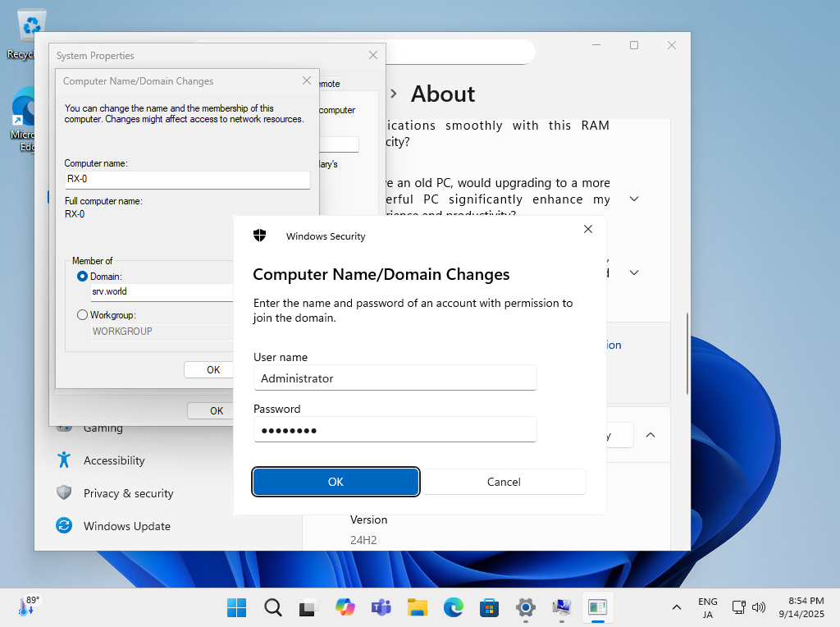Confirm credentials with blue OK button
Viewport: 840px width, 627px height.
coord(336,482)
